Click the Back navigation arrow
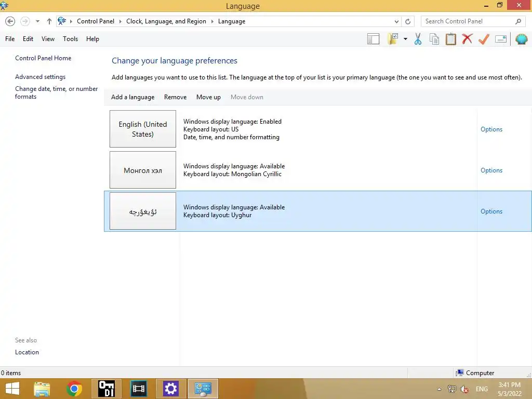 (10, 21)
